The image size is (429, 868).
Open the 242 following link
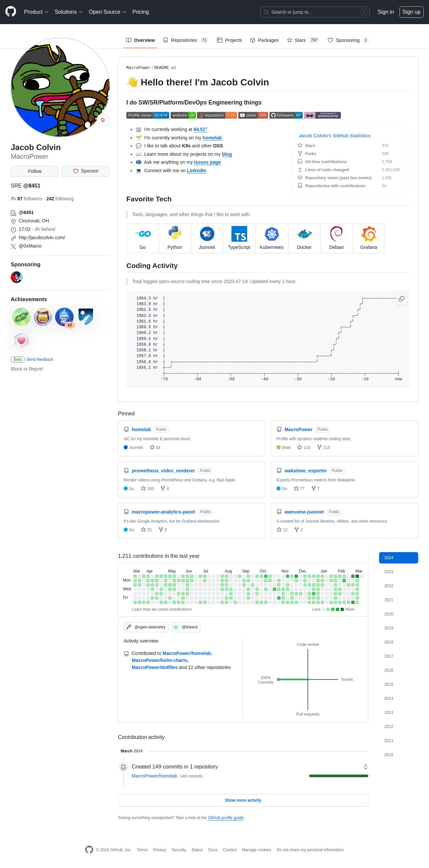60,199
